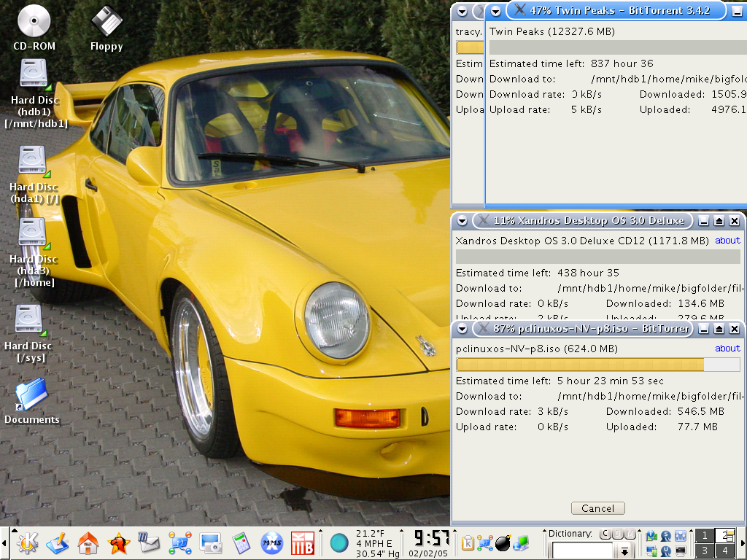Viewport: 747px width, 560px height.
Task: Switch to virtual desktop 4
Action: pos(724,550)
